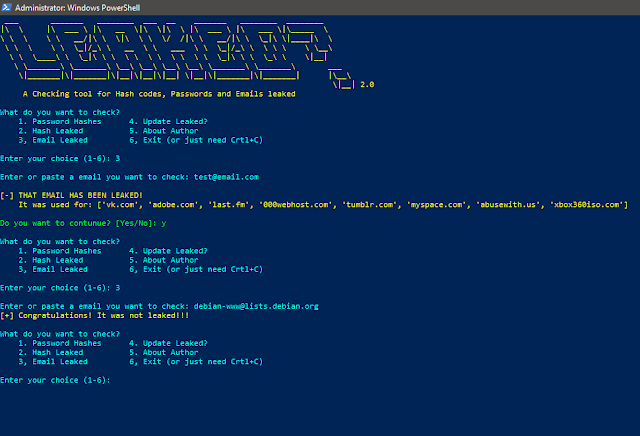
Task: Click 'xbox360iso.com' in the leaked sites list
Action: [586, 205]
